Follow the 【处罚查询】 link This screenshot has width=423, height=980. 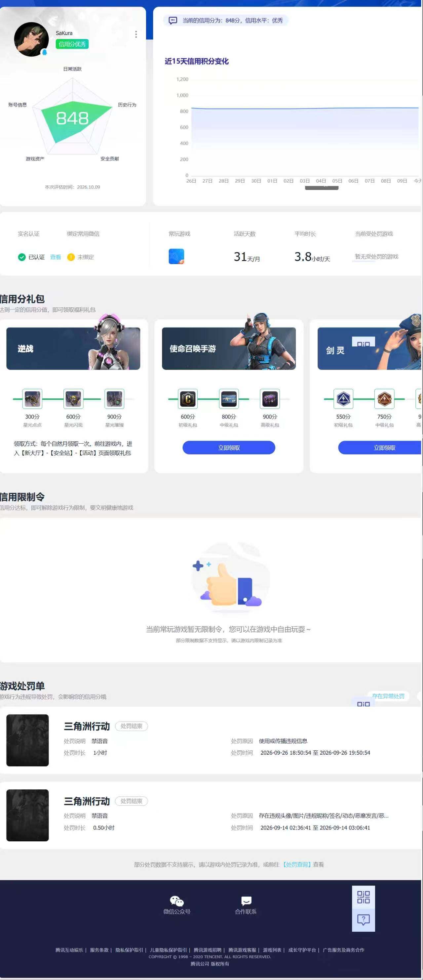[296, 864]
